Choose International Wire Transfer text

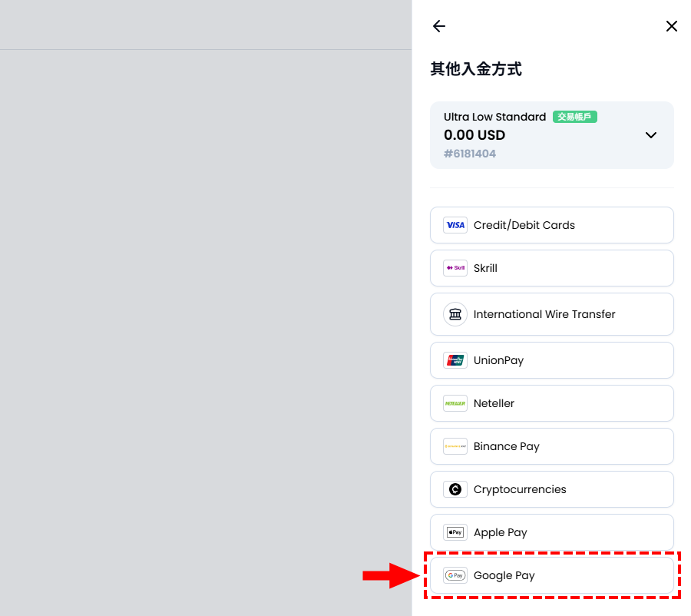tap(544, 314)
